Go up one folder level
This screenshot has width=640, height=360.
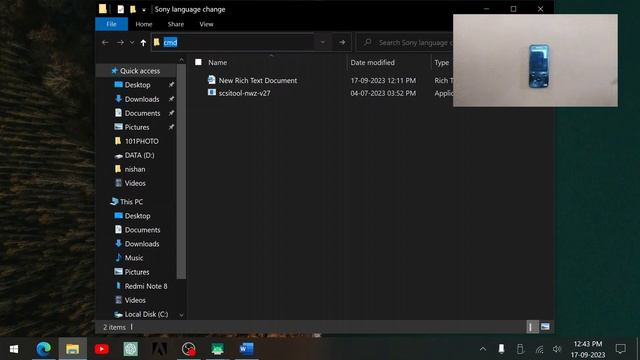click(143, 42)
